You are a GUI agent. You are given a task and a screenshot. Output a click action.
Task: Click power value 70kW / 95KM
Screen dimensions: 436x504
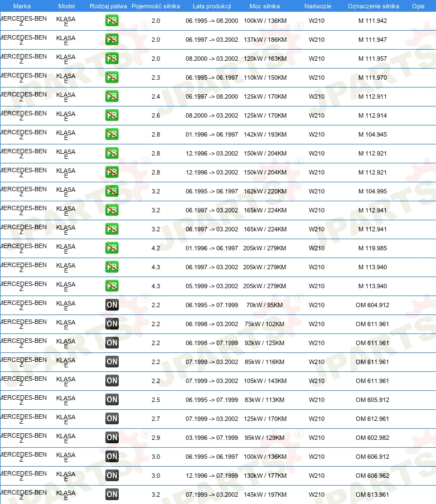(x=265, y=305)
